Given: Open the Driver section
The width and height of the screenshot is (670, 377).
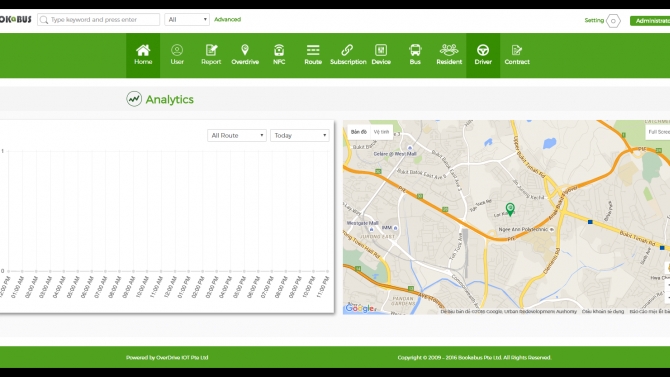Looking at the screenshot, I should tap(483, 55).
